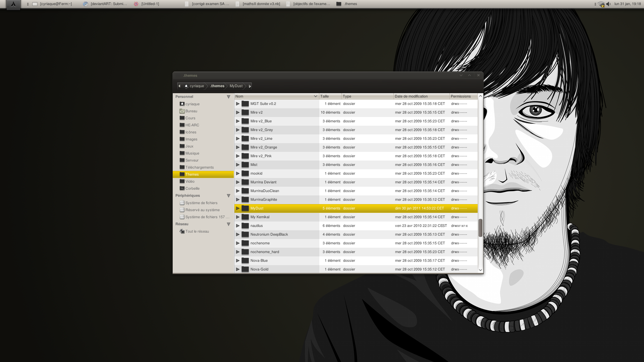
Task: Expand the Mire v2_Blue folder
Action: click(x=238, y=121)
